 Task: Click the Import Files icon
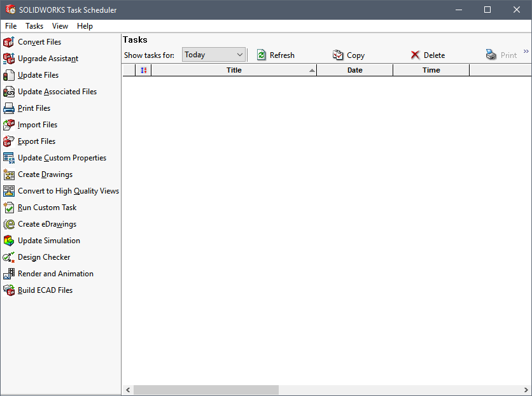(9, 125)
